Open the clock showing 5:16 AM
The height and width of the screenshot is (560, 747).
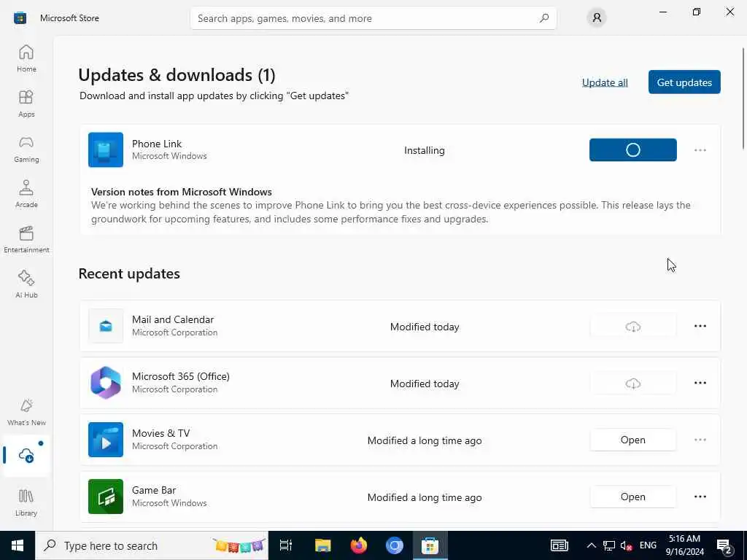pos(684,545)
